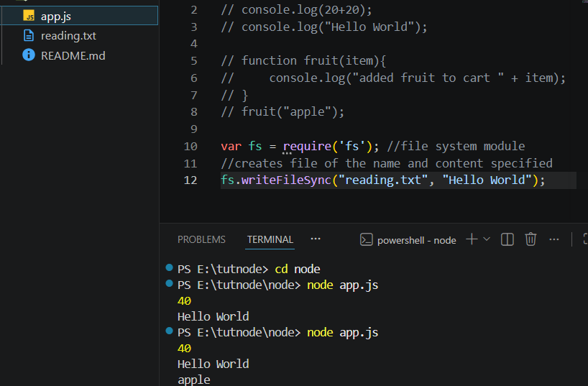This screenshot has width=588, height=386.
Task: Click commented '// function fruit(item){' on line 5
Action: [303, 61]
